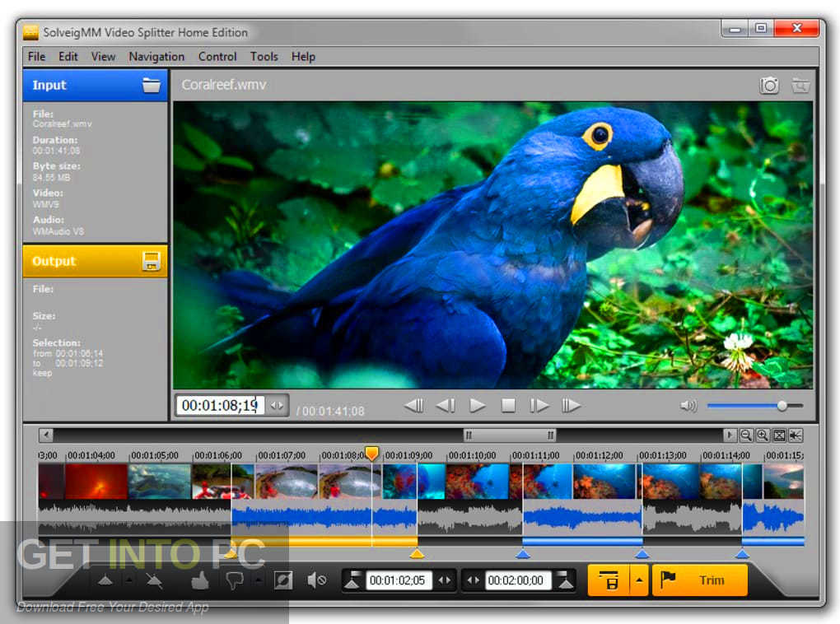This screenshot has height=624, width=840.
Task: Open the Tools menu
Action: click(264, 57)
